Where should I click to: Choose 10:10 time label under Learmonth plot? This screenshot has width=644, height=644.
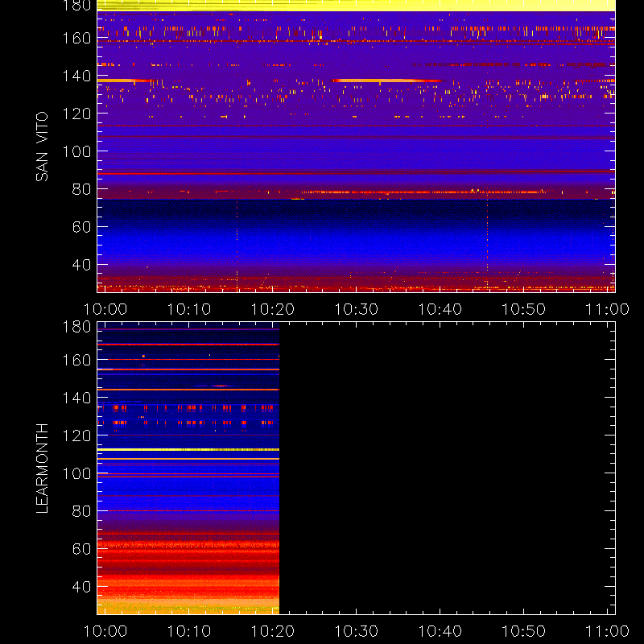(x=189, y=631)
